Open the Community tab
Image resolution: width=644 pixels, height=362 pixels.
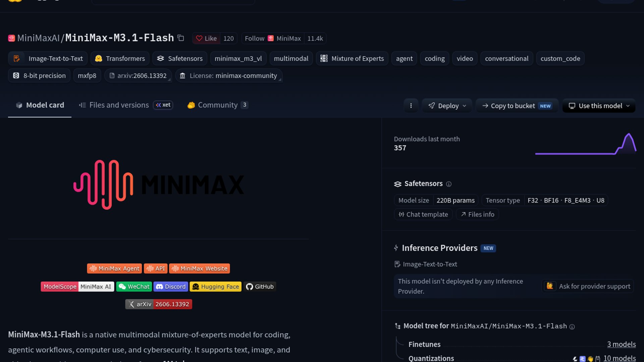click(218, 105)
